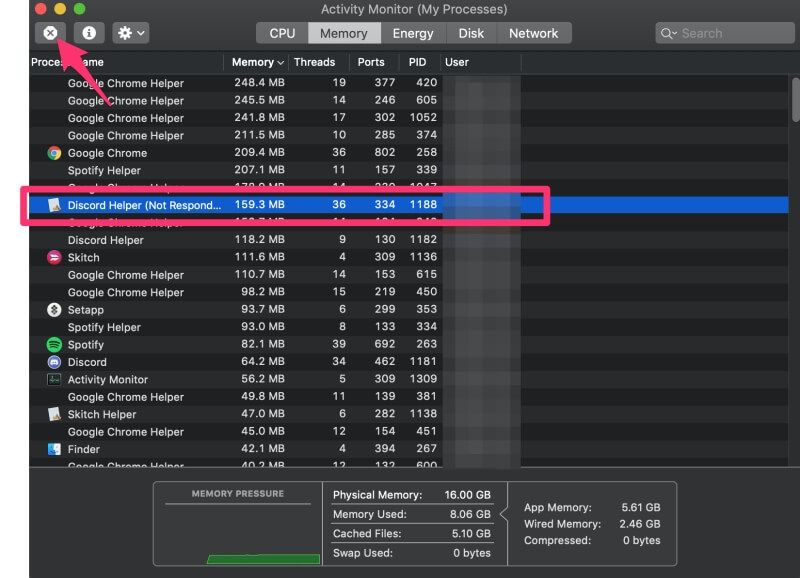This screenshot has width=800, height=578.
Task: Click the yellow minimize window button
Action: 60,9
